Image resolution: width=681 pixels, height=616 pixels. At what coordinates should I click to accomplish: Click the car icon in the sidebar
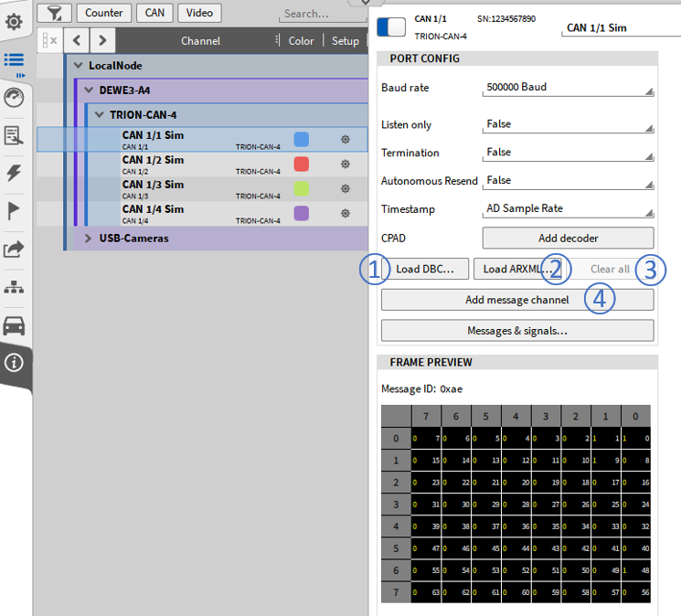click(14, 325)
